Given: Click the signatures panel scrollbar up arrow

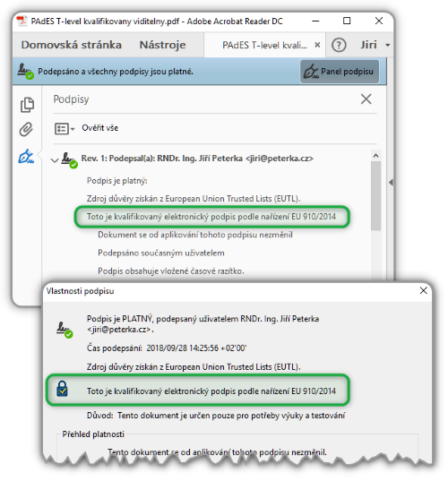Looking at the screenshot, I should tap(375, 156).
